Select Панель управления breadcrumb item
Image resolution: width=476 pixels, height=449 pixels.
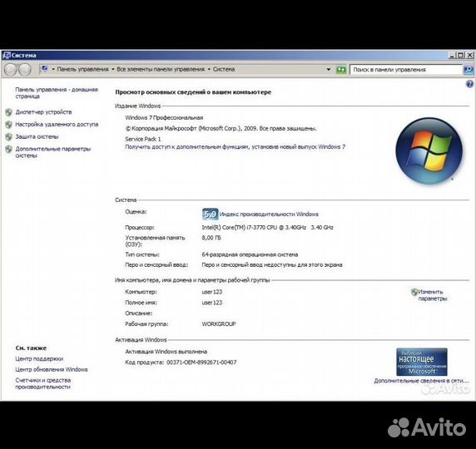point(82,70)
